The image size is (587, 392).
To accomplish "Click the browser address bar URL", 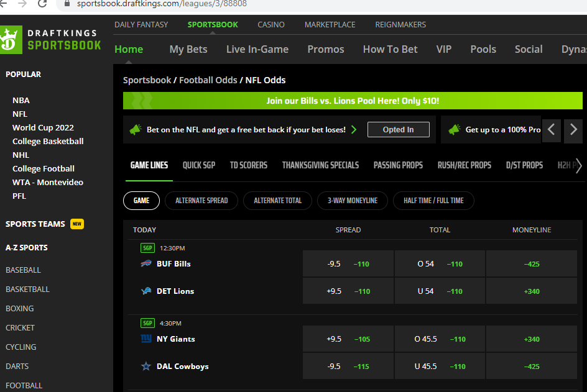I will pyautogui.click(x=162, y=4).
